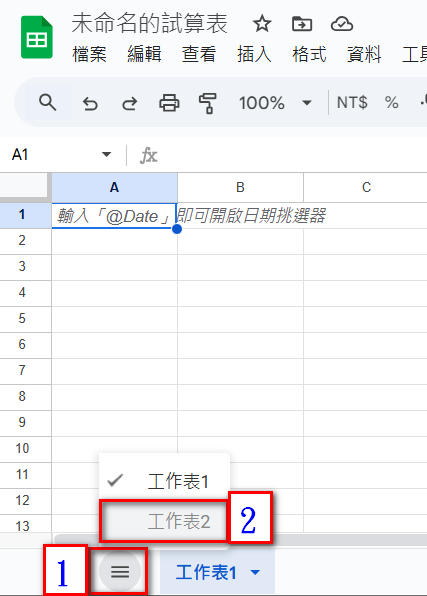Screen dimensions: 427x596
Task: Open the 編輯 menu
Action: [x=144, y=54]
